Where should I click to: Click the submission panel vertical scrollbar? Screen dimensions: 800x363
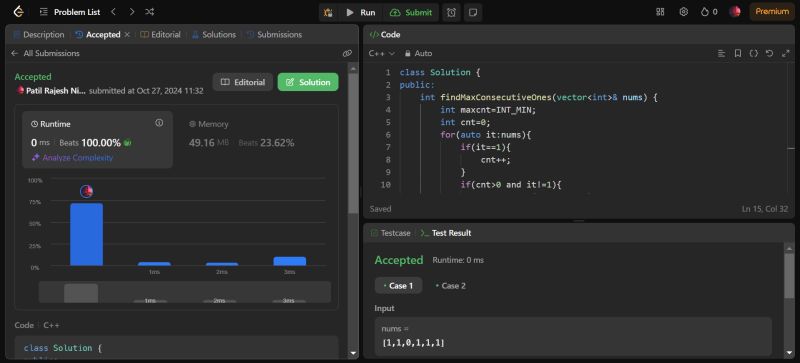pos(353,143)
